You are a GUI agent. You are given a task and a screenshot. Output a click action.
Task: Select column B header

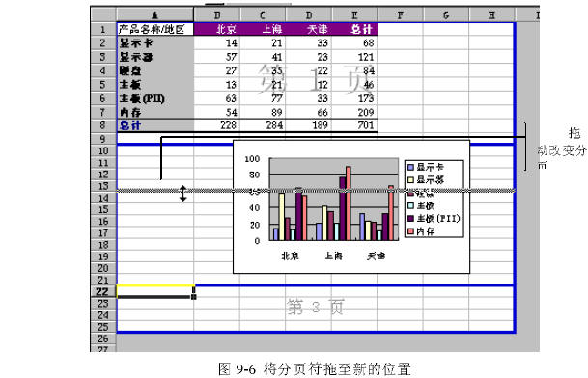216,15
